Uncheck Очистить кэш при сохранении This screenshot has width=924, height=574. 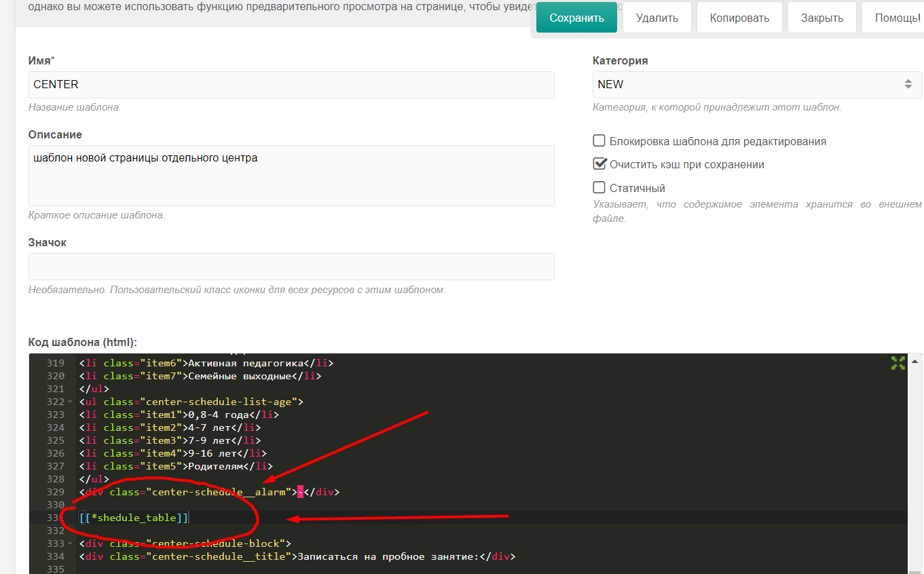coord(599,164)
